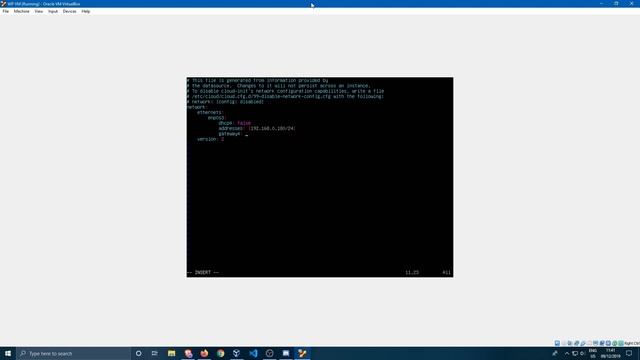
Task: Click the '-- INSERT --' mode status text
Action: pyautogui.click(x=203, y=272)
